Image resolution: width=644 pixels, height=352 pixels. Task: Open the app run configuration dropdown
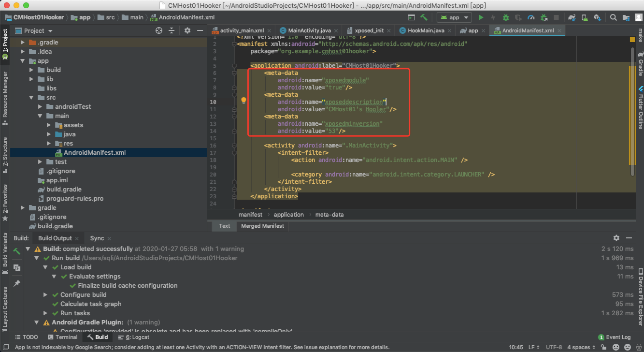coord(454,17)
